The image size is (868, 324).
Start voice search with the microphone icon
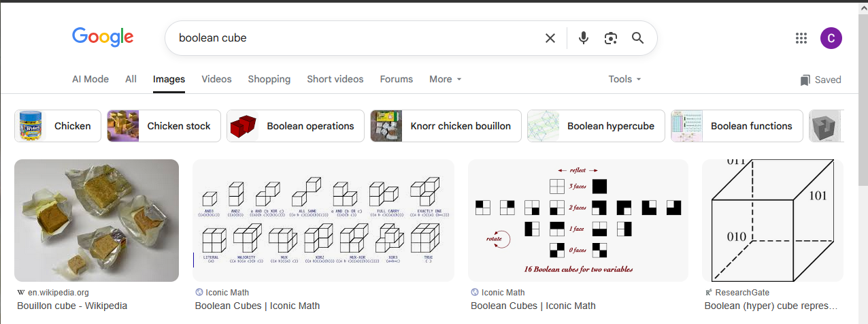[583, 38]
